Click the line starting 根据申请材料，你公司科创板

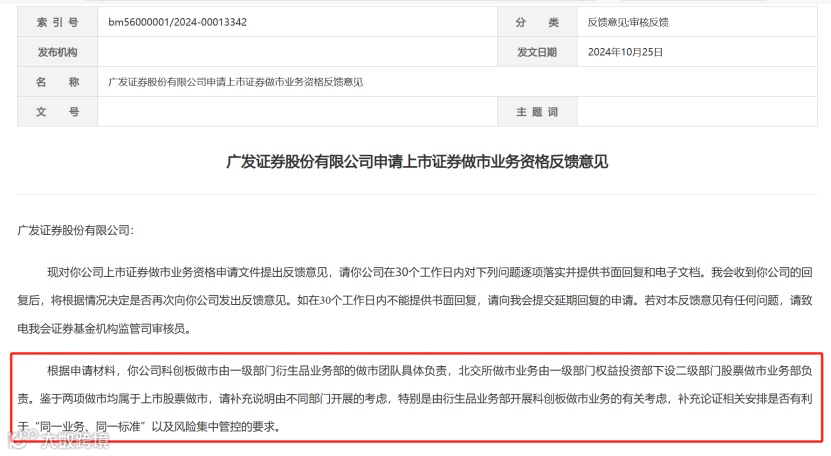click(430, 371)
